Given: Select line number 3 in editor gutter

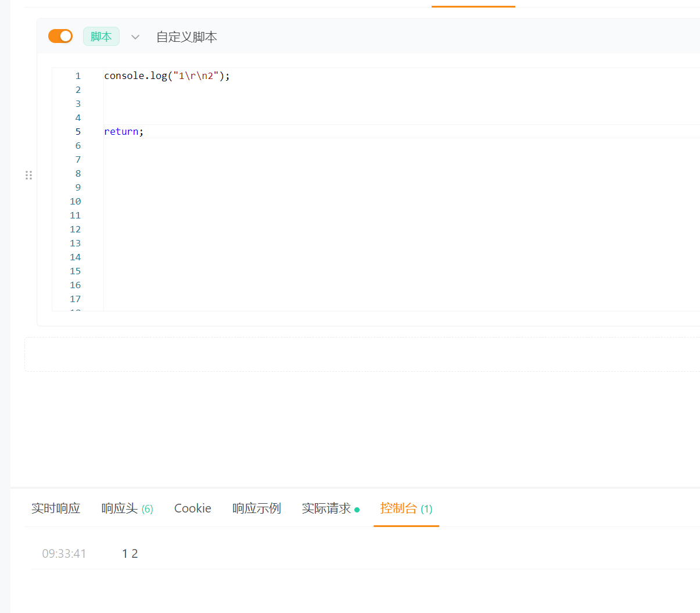Looking at the screenshot, I should (x=78, y=104).
